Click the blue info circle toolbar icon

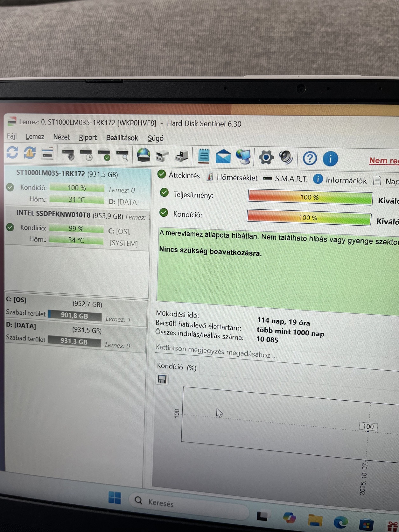[330, 158]
